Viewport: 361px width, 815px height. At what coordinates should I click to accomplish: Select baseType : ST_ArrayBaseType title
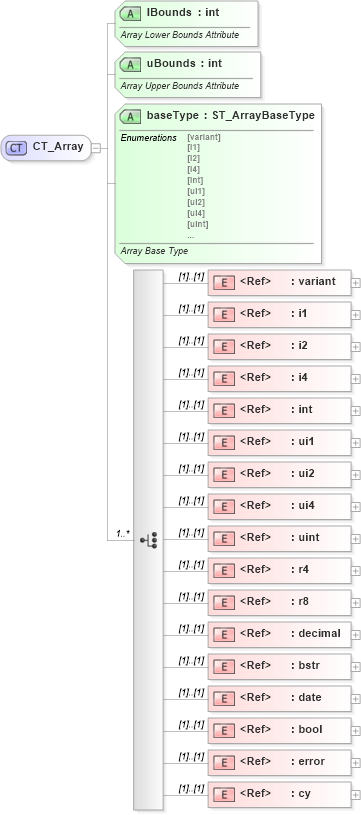pos(231,115)
